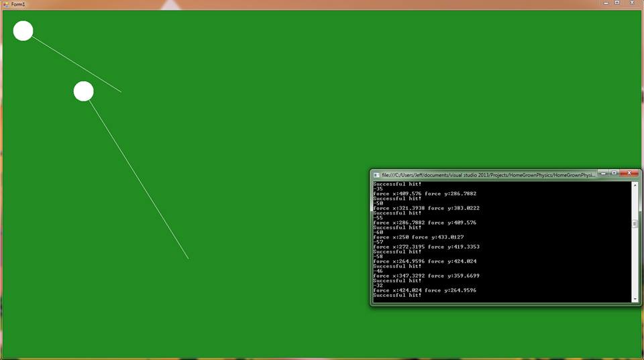Minimize the Form1 window

tap(606, 3)
